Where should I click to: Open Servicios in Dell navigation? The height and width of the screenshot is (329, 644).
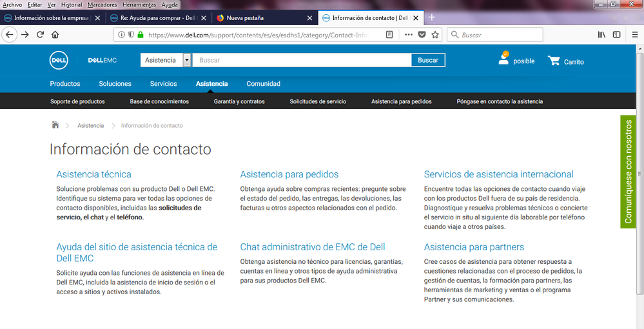164,83
